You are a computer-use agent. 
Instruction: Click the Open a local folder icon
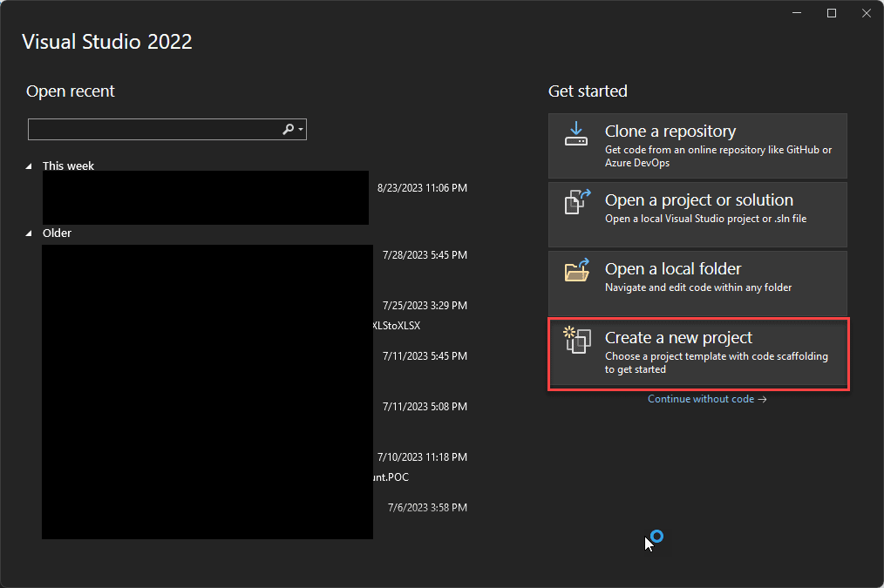tap(577, 271)
